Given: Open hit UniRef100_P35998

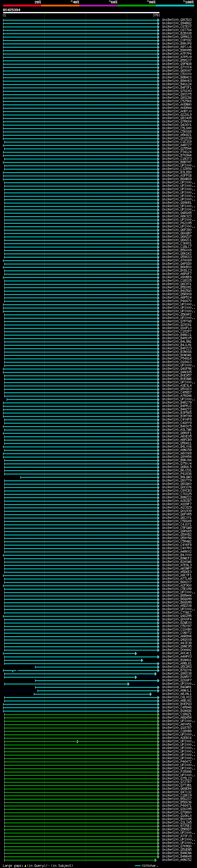Looking at the screenshot, I should (x=177, y=772).
